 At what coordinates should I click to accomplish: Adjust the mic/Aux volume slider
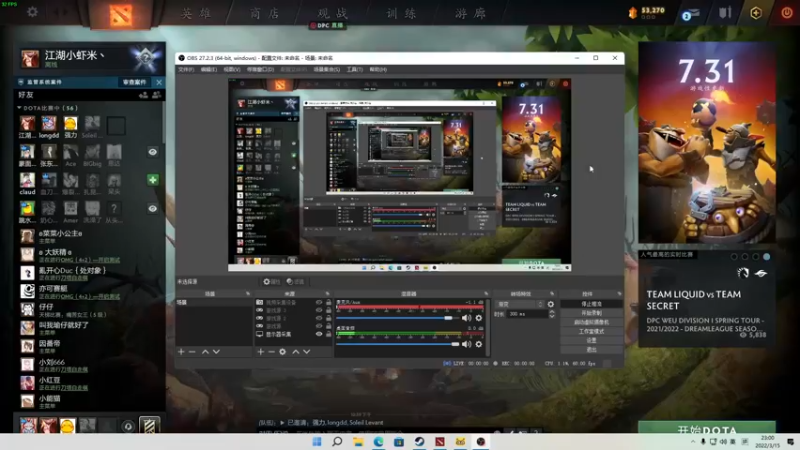[397, 318]
